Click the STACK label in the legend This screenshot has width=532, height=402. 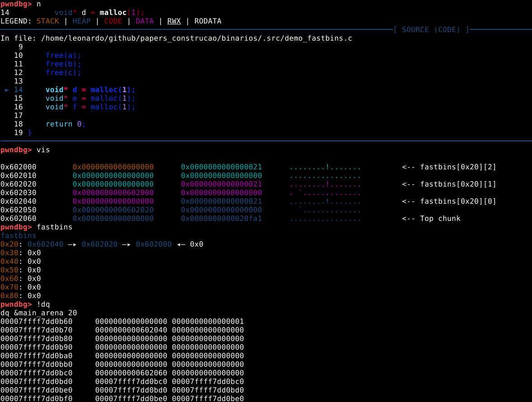pos(47,21)
